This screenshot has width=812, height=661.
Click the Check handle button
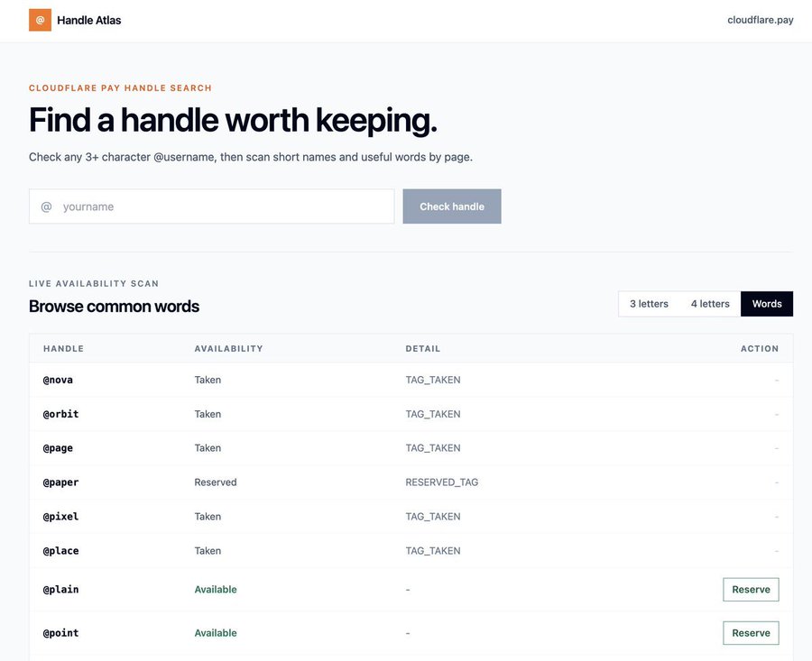tap(452, 207)
